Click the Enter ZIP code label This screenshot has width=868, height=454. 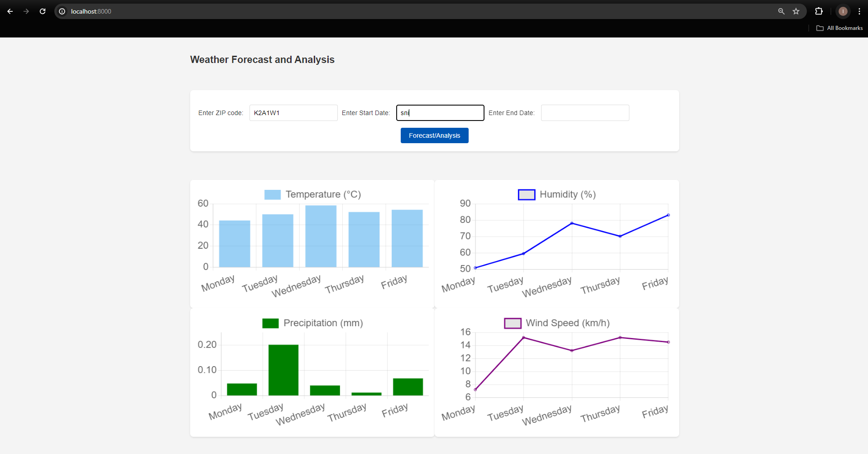coord(221,113)
